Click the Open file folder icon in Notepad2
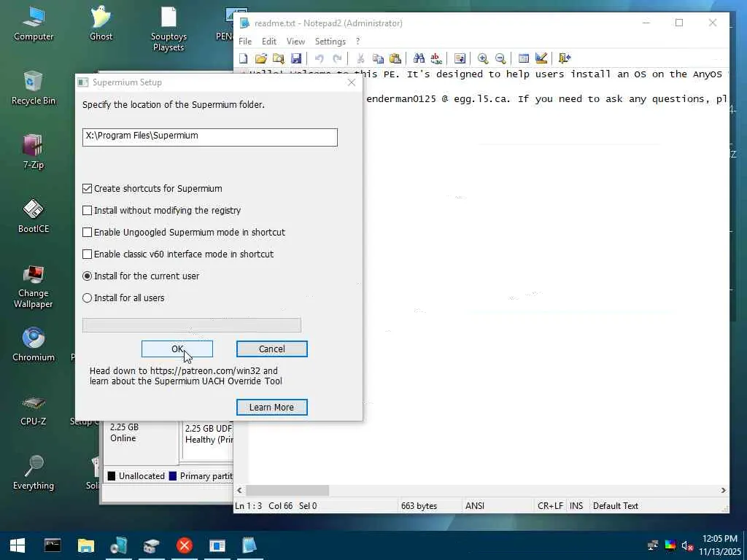The width and height of the screenshot is (747, 560). [x=260, y=58]
